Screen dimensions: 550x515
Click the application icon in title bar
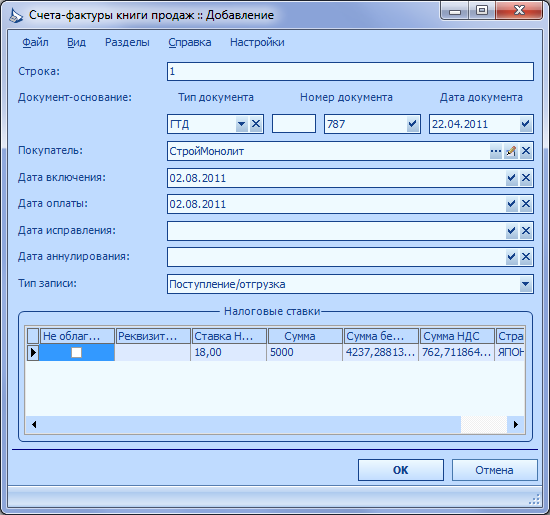pyautogui.click(x=16, y=15)
